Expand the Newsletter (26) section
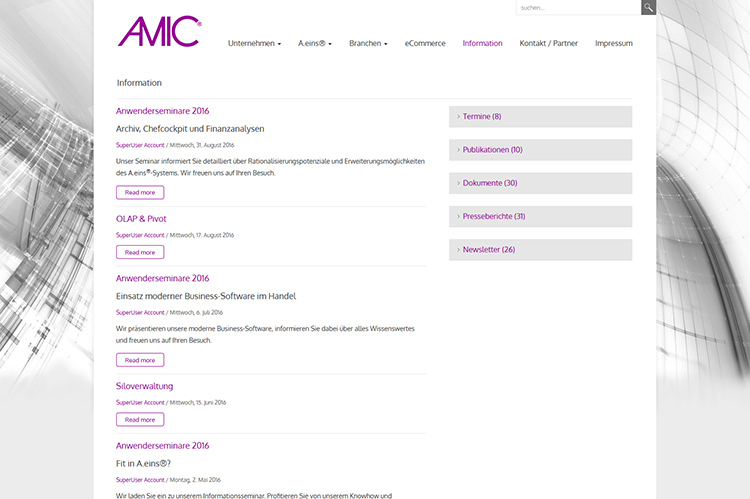The width and height of the screenshot is (750, 499). pyautogui.click(x=540, y=249)
